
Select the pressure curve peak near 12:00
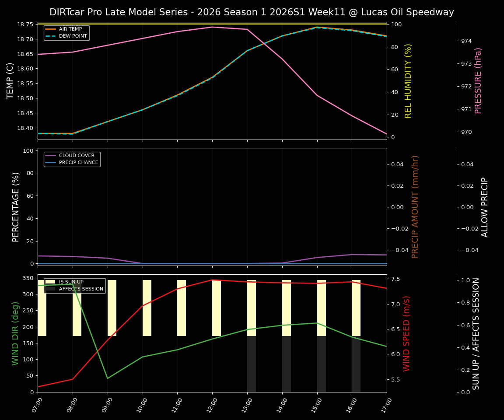point(211,27)
